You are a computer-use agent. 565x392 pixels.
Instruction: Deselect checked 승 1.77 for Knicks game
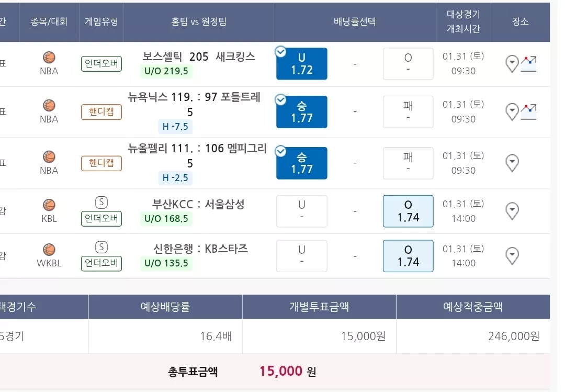click(302, 112)
